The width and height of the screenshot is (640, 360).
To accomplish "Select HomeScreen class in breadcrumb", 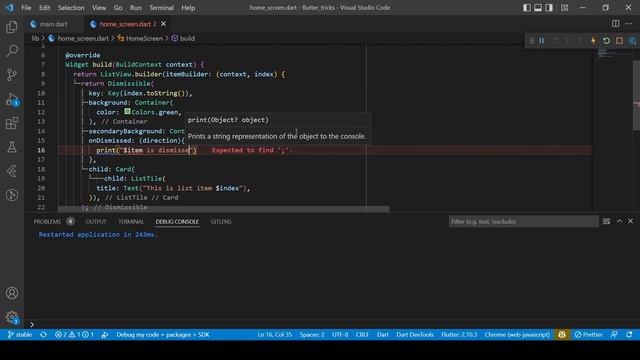I will pos(144,38).
